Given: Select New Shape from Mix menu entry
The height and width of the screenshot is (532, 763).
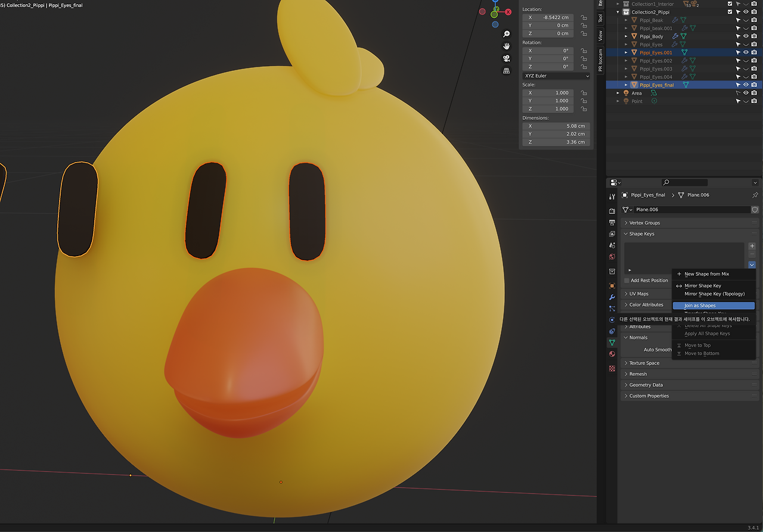Looking at the screenshot, I should [706, 274].
